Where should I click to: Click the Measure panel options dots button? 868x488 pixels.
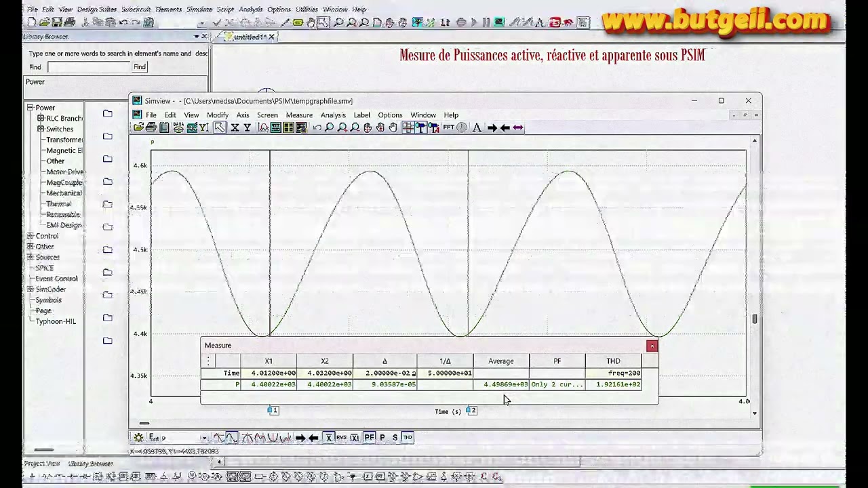coord(208,361)
